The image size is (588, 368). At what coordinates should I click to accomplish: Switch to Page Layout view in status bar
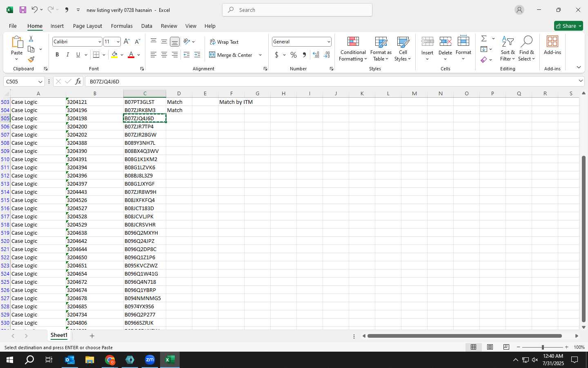490,347
